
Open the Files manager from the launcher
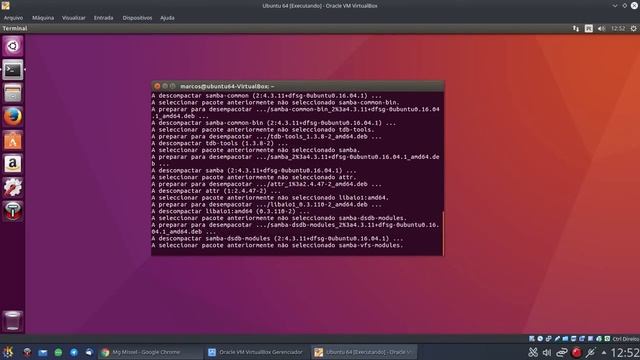[x=13, y=93]
